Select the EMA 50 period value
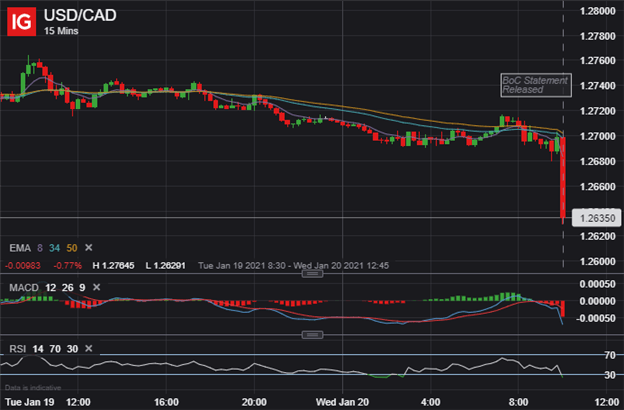Screen dimensions: 624x410 point(72,248)
